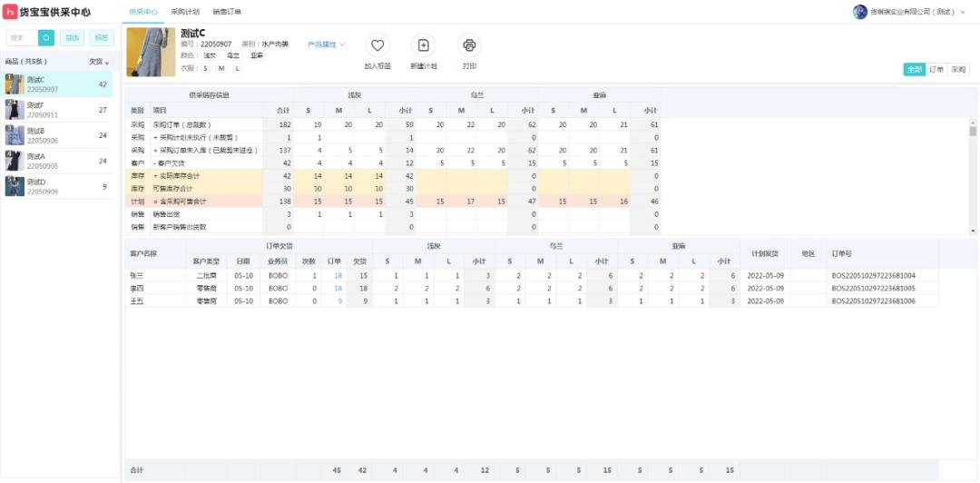Switch filter to 订单
980x483 pixels.
[x=936, y=69]
